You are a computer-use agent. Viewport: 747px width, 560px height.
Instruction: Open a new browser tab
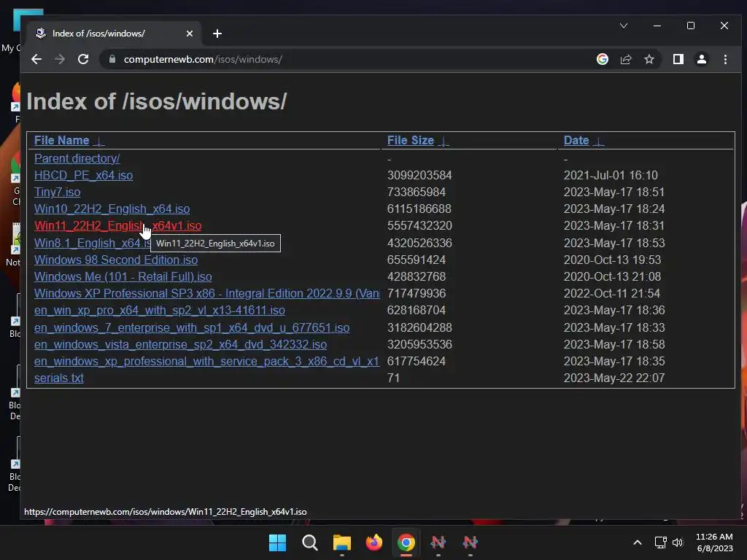click(217, 34)
